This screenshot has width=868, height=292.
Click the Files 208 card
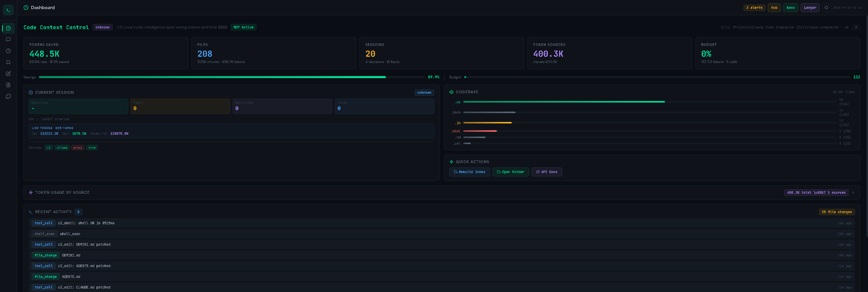[274, 53]
